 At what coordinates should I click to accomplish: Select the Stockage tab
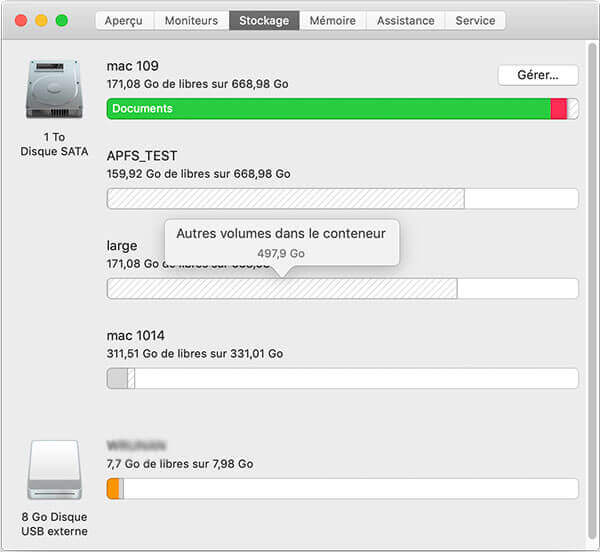pyautogui.click(x=264, y=21)
